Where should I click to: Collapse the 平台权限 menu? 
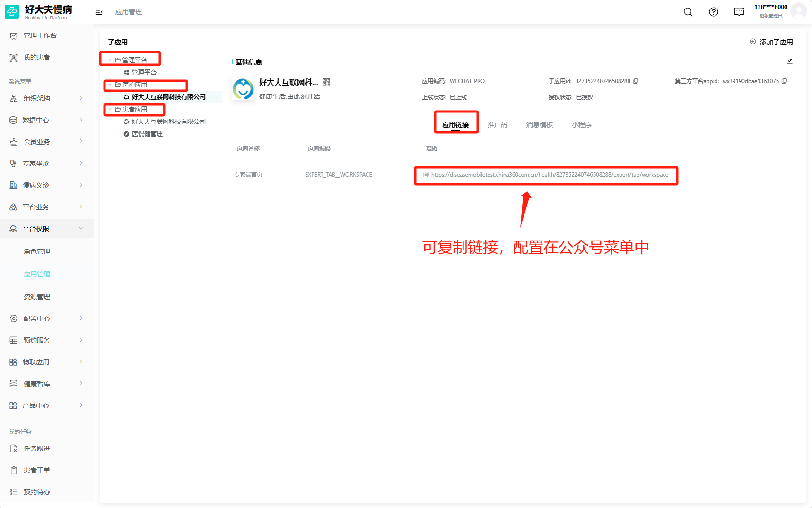tap(46, 229)
